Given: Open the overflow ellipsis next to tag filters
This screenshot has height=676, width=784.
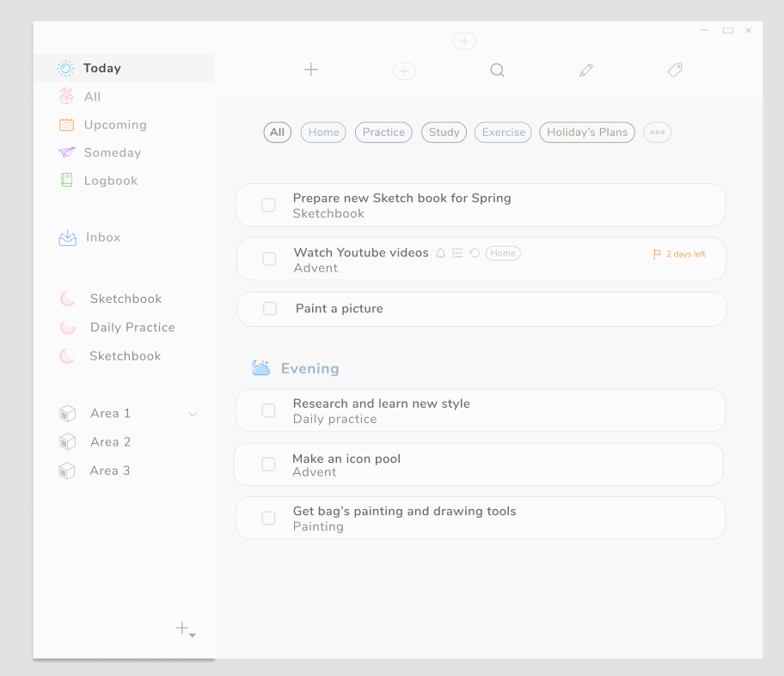Looking at the screenshot, I should [657, 132].
